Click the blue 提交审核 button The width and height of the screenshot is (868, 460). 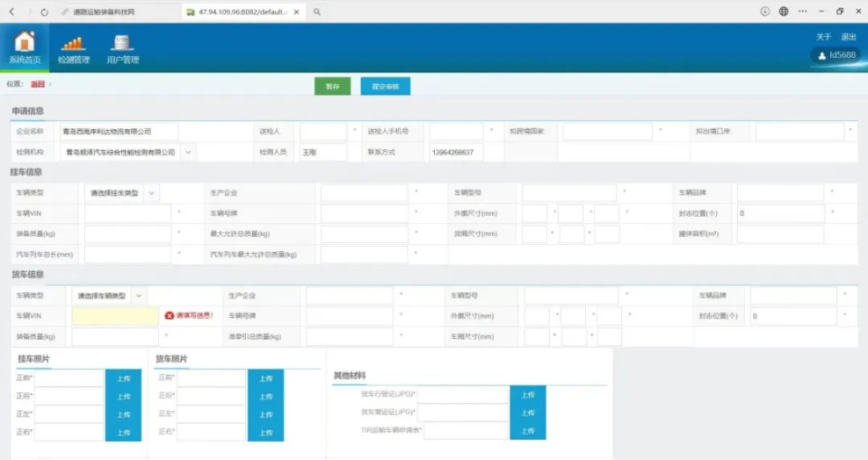tap(385, 86)
